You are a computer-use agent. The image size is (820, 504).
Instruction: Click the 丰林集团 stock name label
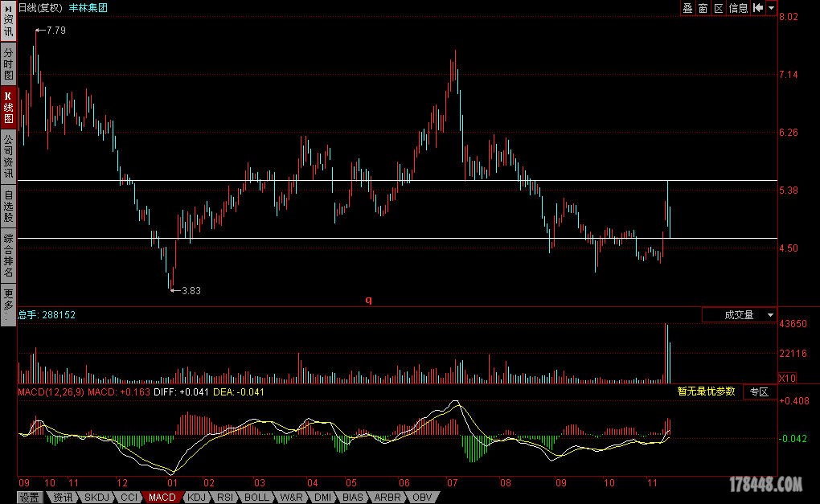click(88, 8)
